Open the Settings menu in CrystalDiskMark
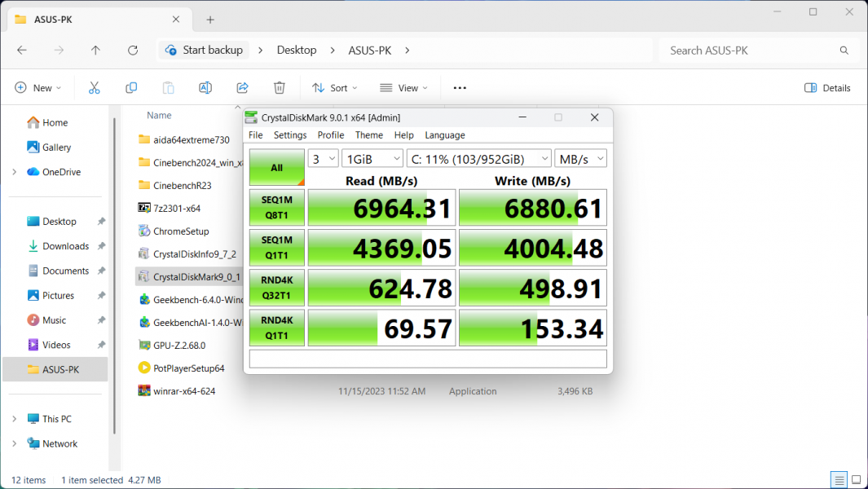Screen dimensions: 868x489 [x=289, y=135]
